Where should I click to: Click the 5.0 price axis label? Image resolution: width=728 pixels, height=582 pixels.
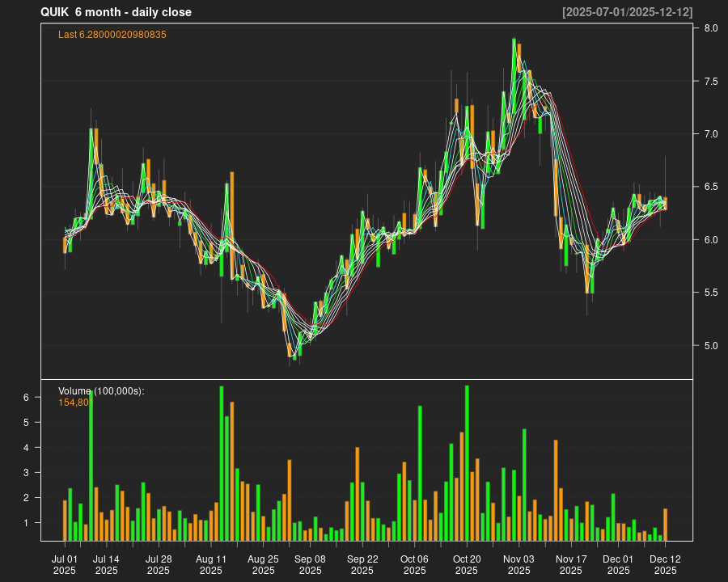[711, 346]
